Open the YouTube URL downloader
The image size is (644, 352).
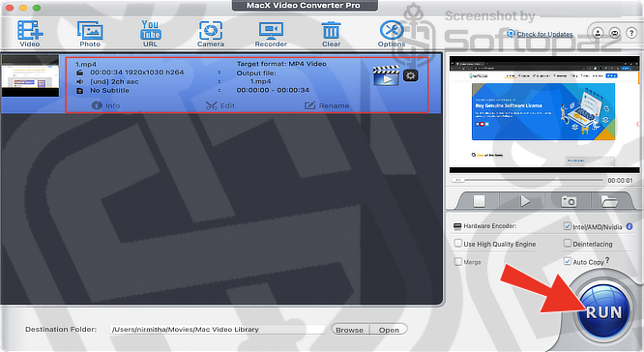pyautogui.click(x=150, y=34)
